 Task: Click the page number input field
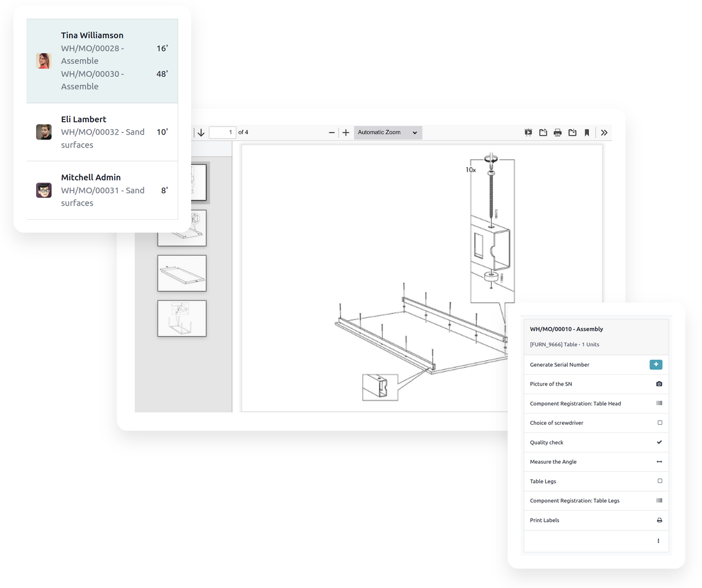[222, 132]
